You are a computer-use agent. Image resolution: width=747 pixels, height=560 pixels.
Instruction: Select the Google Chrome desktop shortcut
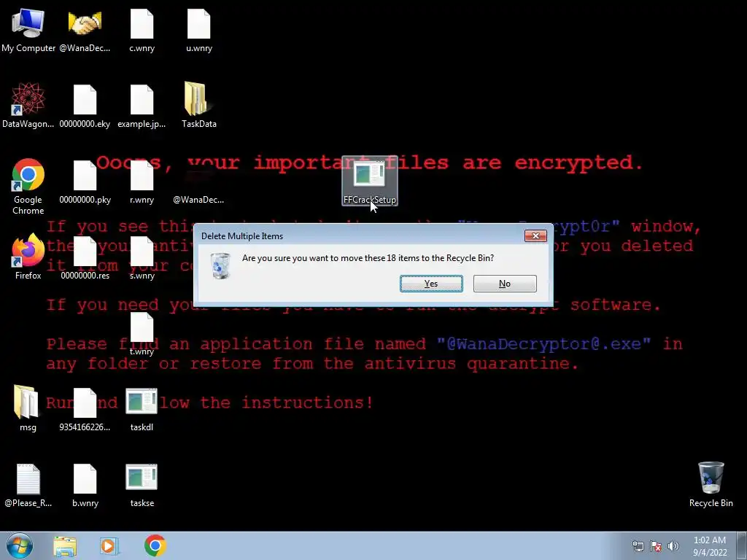28,187
